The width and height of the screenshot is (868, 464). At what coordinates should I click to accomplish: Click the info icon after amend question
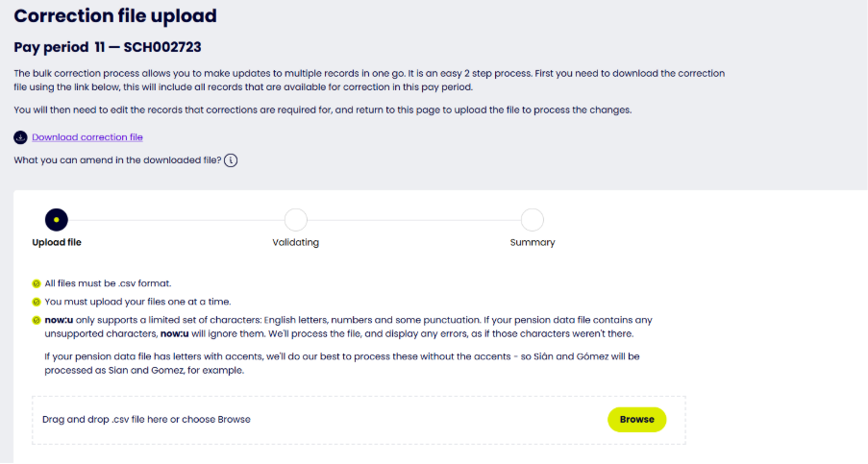[231, 160]
